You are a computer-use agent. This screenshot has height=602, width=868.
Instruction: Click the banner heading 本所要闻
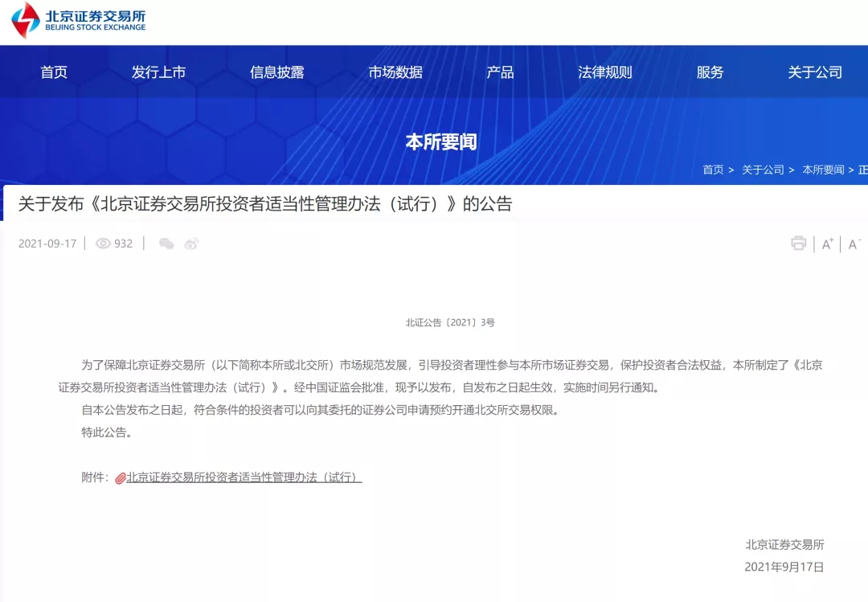click(x=441, y=141)
